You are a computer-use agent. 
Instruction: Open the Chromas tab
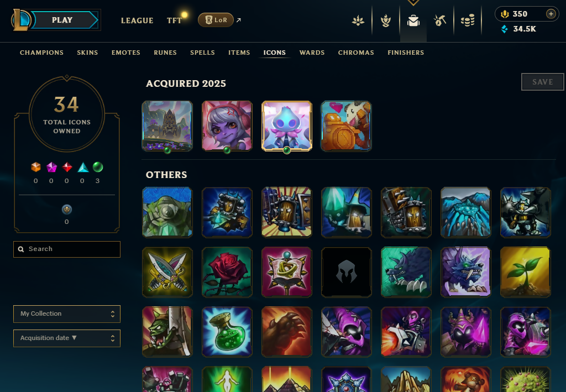pos(356,53)
